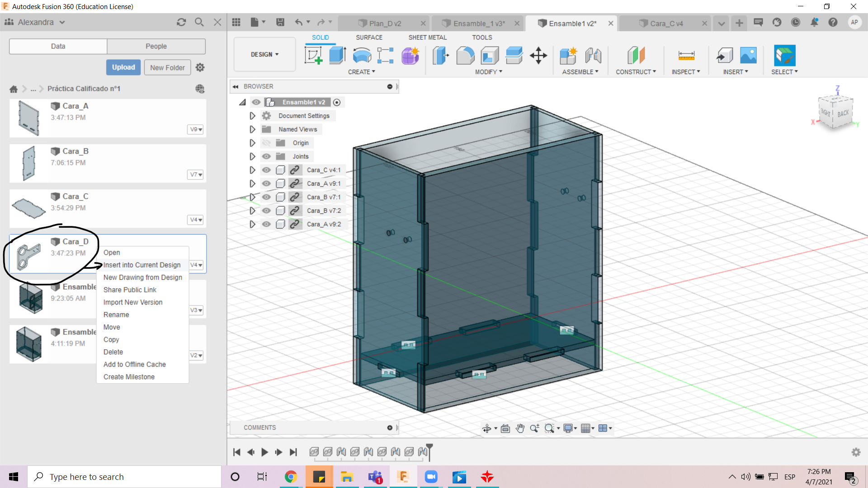
Task: Expand the Document Settings node
Action: pos(252,116)
